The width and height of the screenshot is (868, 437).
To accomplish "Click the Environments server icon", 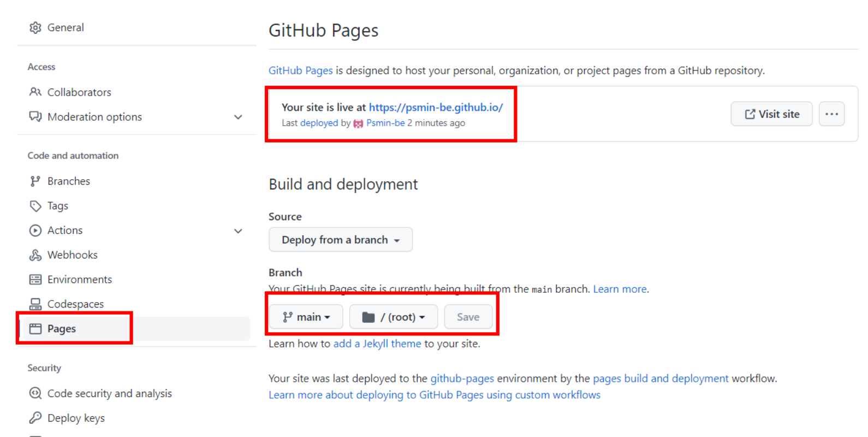I will tap(35, 280).
